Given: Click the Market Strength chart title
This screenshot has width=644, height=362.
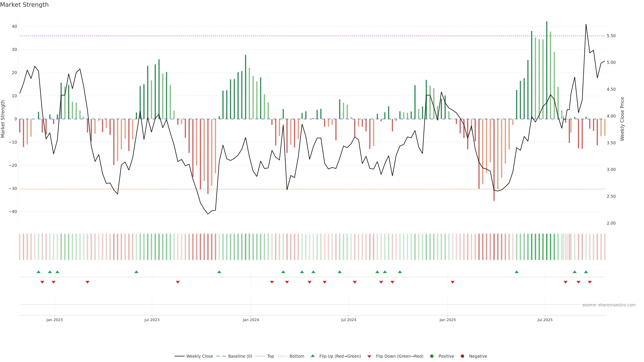Looking at the screenshot, I should (x=24, y=5).
